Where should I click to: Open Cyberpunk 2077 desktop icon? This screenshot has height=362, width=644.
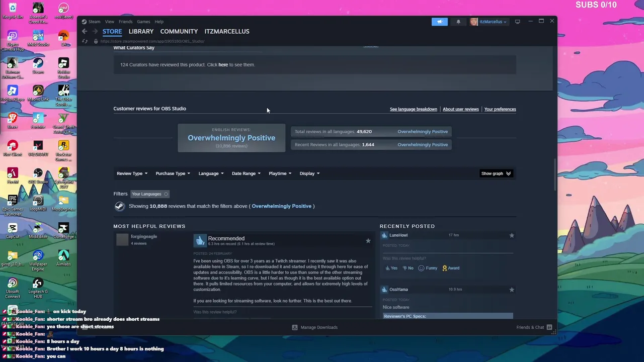point(63,178)
